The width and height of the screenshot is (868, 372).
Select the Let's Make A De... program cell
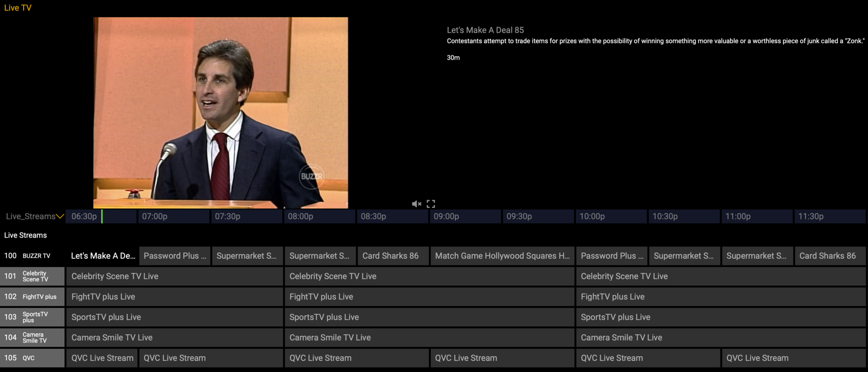[102, 256]
